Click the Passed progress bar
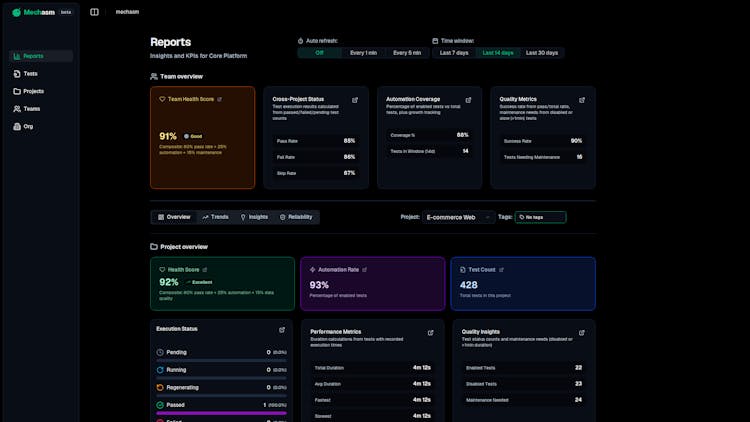Screen dimensions: 750x422 (x=221, y=412)
